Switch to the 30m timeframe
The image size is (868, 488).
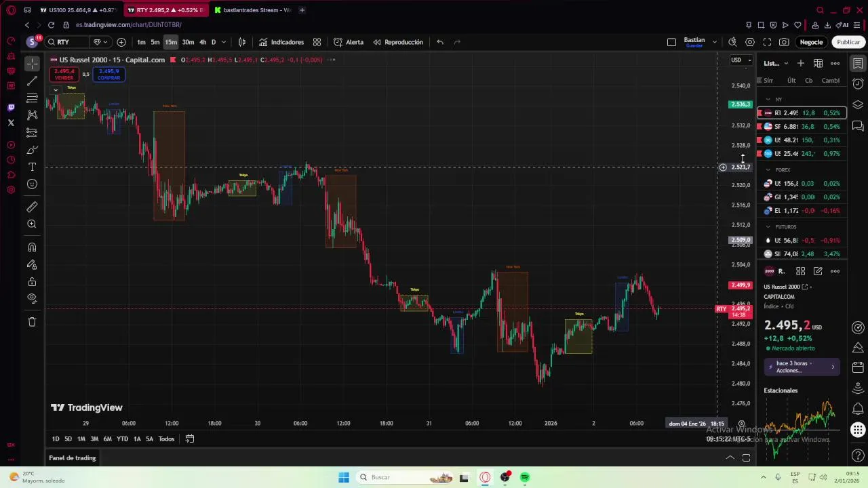188,42
